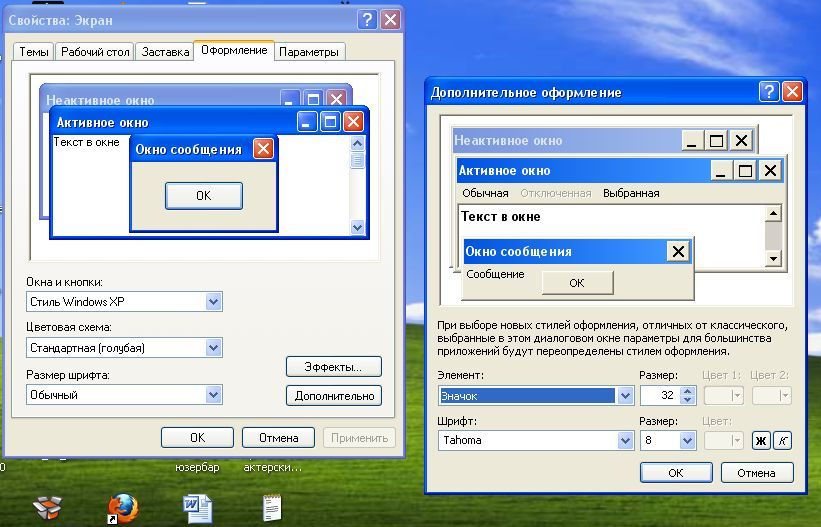Click the Неактивное окно title in advanced preview
The image size is (821, 527).
[x=508, y=140]
